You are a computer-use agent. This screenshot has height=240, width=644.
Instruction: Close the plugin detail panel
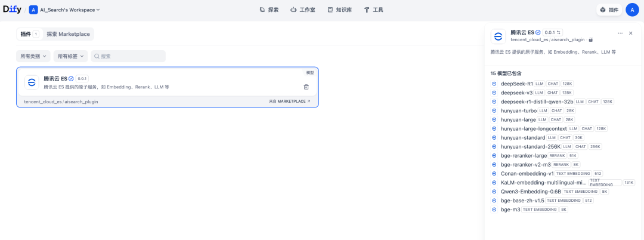(x=631, y=33)
